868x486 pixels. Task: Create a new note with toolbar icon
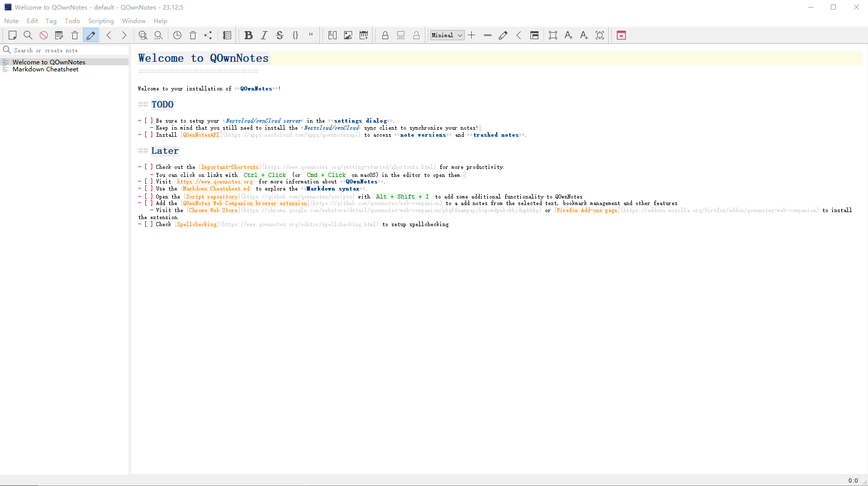[13, 35]
